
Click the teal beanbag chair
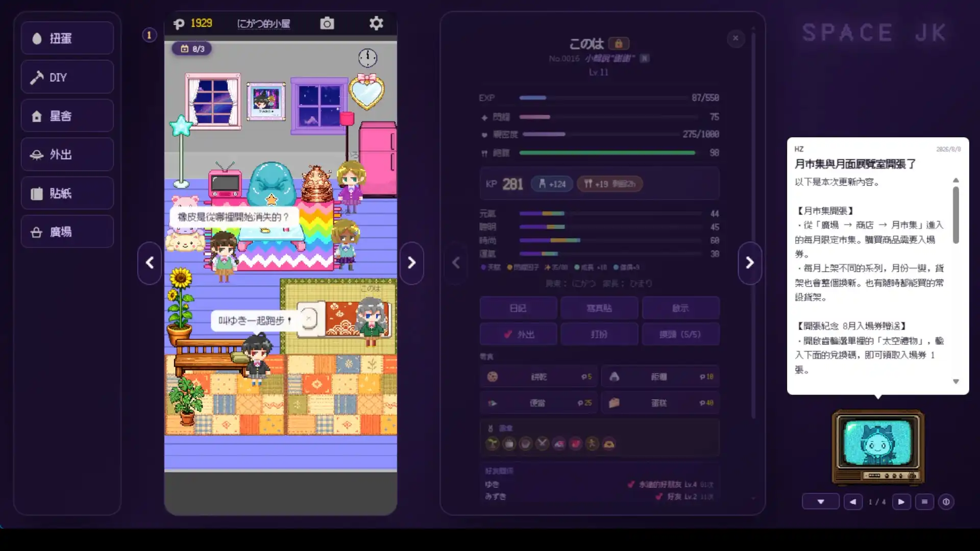[x=272, y=184]
